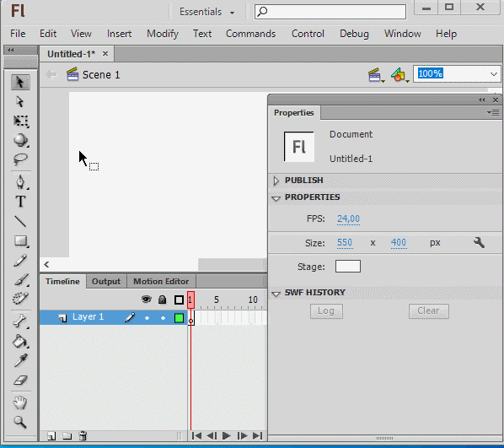Collapse the SWF HISTORY section

tap(276, 294)
